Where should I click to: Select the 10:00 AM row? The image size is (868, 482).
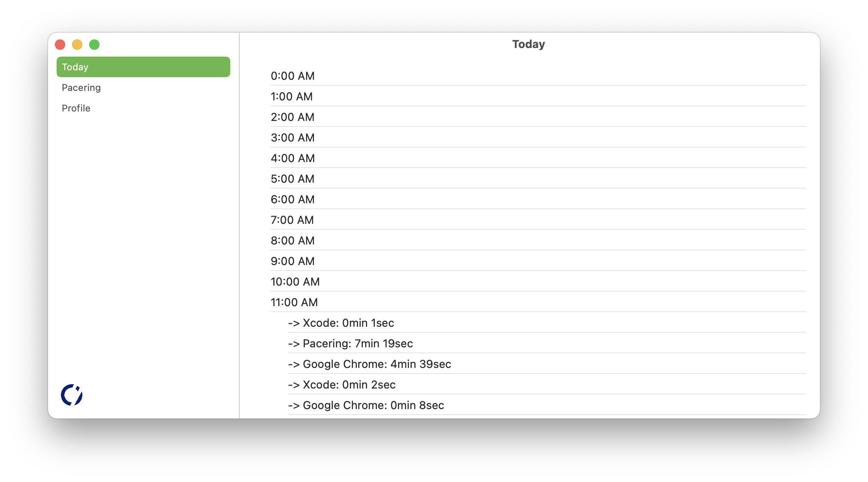point(538,282)
